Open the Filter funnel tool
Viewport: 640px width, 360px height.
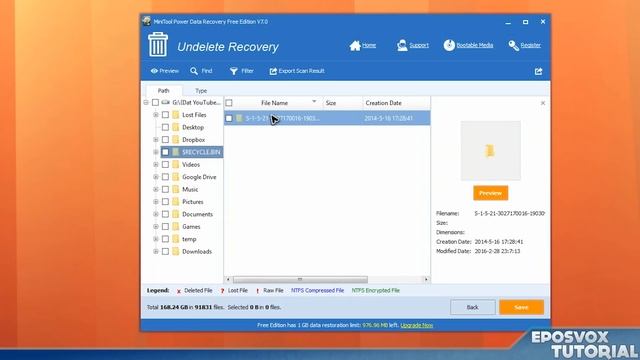(x=242, y=71)
